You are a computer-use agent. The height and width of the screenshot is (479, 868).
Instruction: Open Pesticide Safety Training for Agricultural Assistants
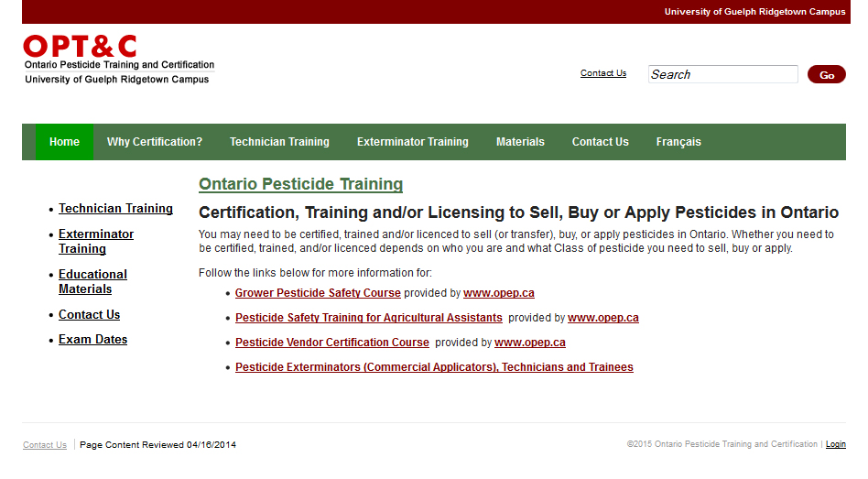(x=369, y=318)
